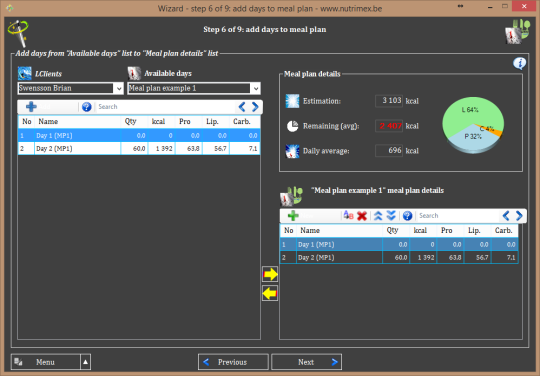Image resolution: width=540 pixels, height=376 pixels.
Task: Add day to meal plan with yellow right arrow
Action: click(x=270, y=274)
